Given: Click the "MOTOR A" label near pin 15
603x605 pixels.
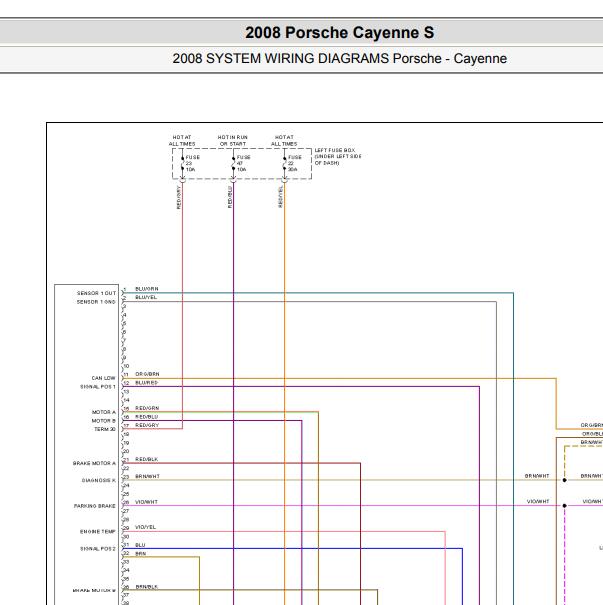Looking at the screenshot, I should pos(103,412).
